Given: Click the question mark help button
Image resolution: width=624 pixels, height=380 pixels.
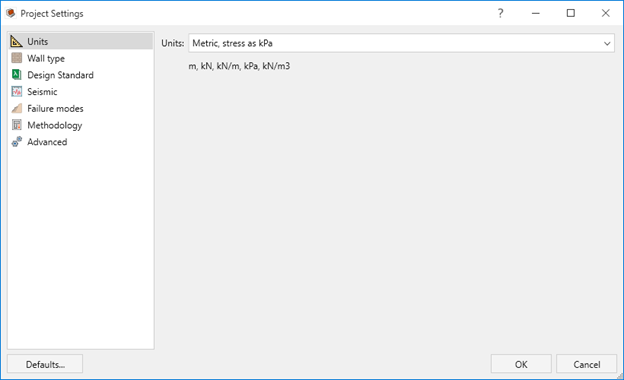Looking at the screenshot, I should point(501,13).
